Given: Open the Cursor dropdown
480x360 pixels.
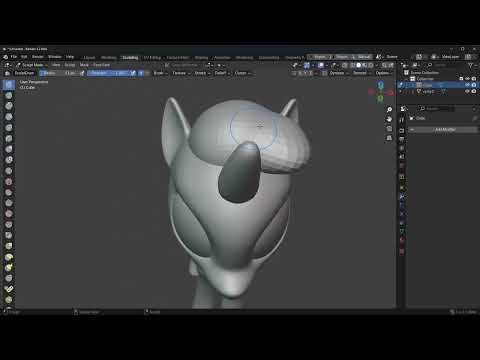Looking at the screenshot, I should (242, 73).
